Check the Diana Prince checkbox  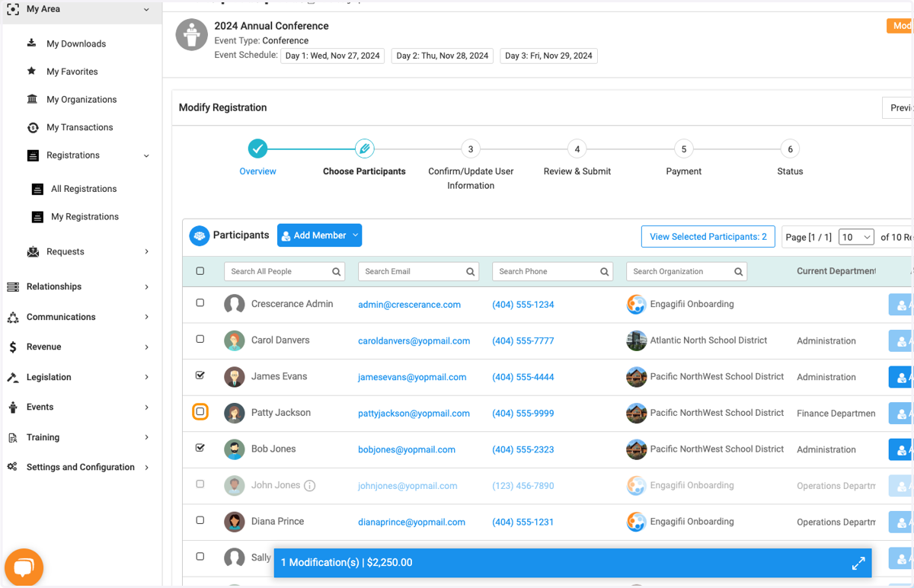200,520
